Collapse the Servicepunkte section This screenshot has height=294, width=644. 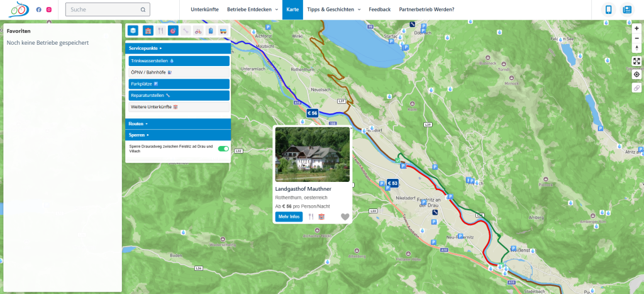click(x=179, y=48)
